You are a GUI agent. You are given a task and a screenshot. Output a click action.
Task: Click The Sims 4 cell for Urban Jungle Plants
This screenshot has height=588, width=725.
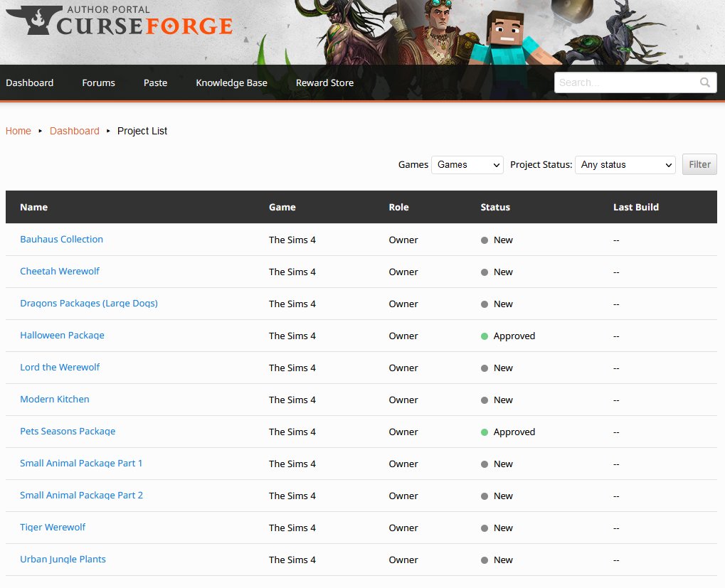tap(292, 560)
